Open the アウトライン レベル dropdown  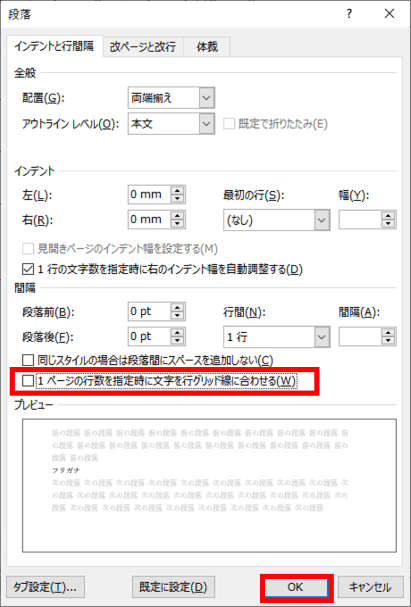[x=207, y=124]
